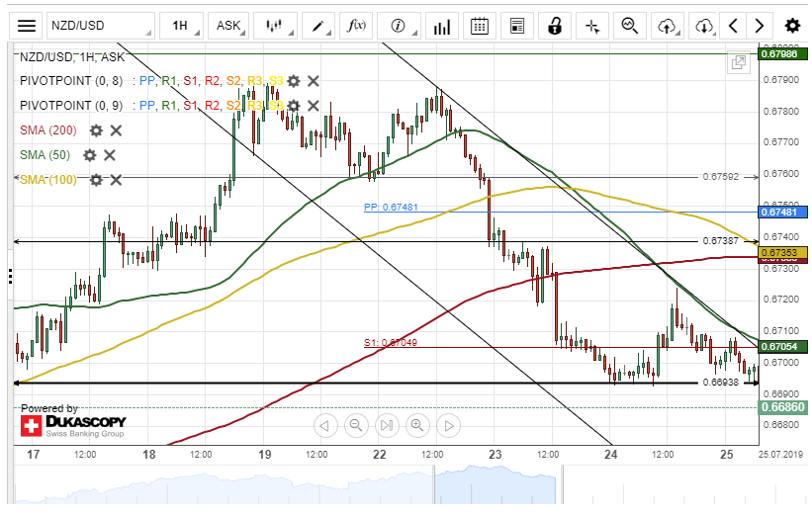Click the cloud download icon
Screen dimensions: 812x517
pyautogui.click(x=704, y=26)
